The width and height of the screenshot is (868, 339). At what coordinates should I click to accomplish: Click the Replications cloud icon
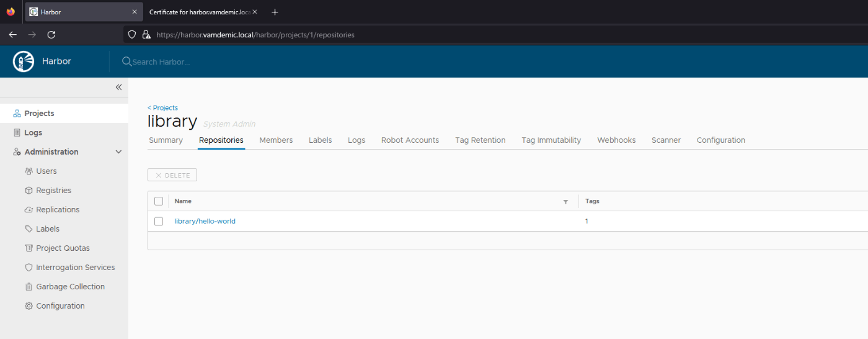(29, 210)
